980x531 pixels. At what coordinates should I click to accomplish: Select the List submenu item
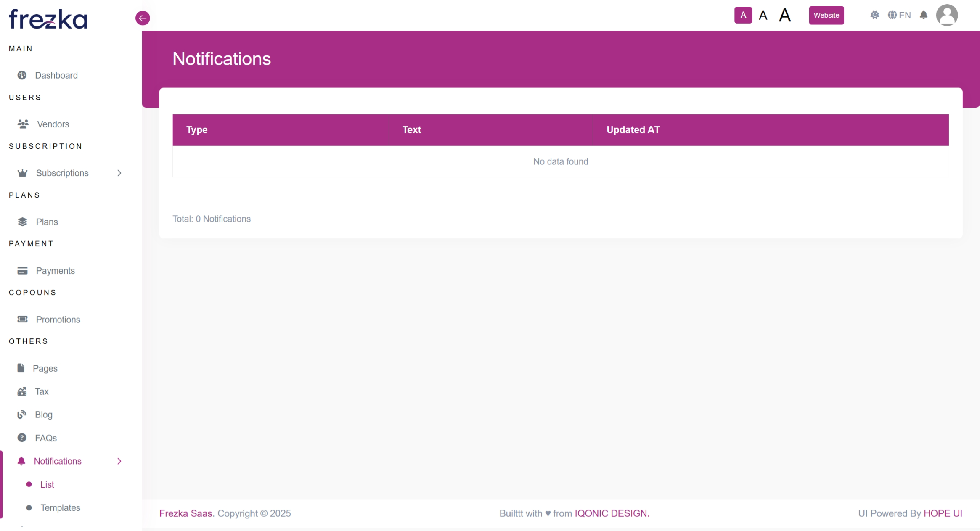pos(47,485)
